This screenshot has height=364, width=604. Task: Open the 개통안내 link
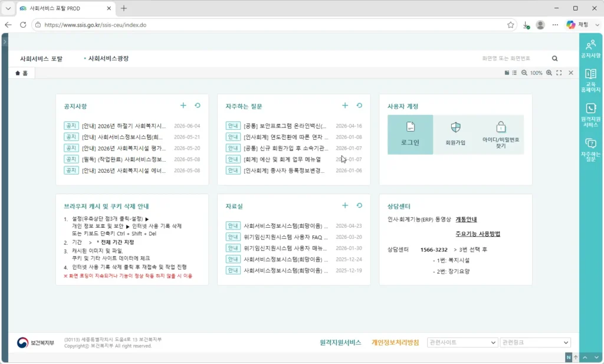(466, 219)
